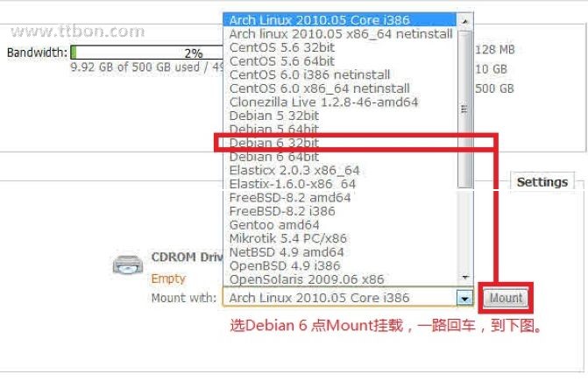Select Gentoo amd64 image
This screenshot has width=588, height=381.
(341, 225)
